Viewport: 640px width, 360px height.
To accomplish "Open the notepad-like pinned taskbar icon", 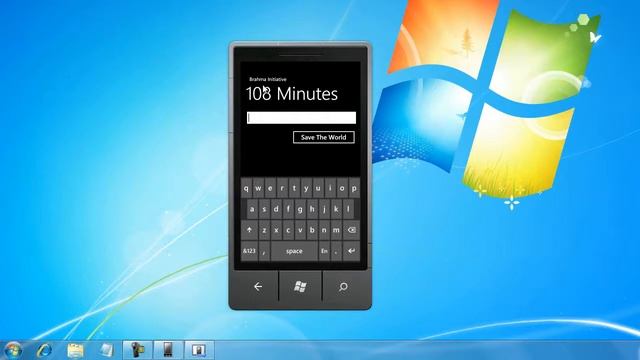I will (x=106, y=350).
